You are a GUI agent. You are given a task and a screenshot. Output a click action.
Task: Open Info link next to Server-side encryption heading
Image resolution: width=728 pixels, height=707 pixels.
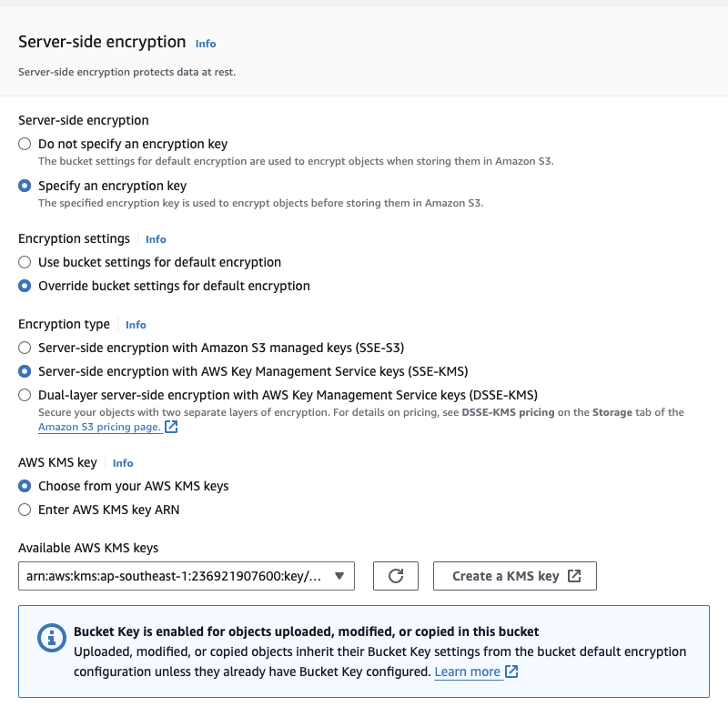pyautogui.click(x=206, y=44)
